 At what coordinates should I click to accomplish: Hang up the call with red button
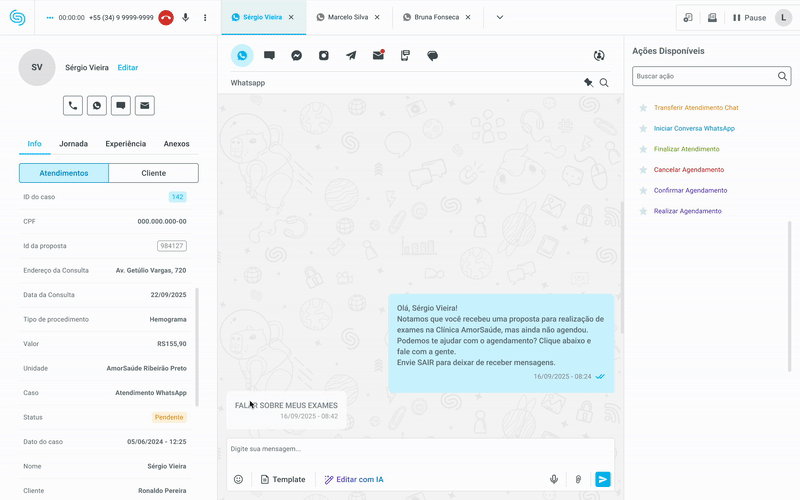[x=166, y=17]
